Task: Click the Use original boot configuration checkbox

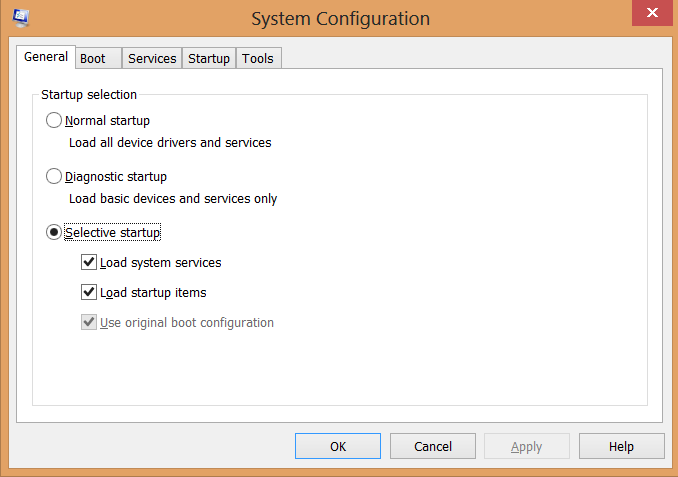Action: [x=89, y=323]
